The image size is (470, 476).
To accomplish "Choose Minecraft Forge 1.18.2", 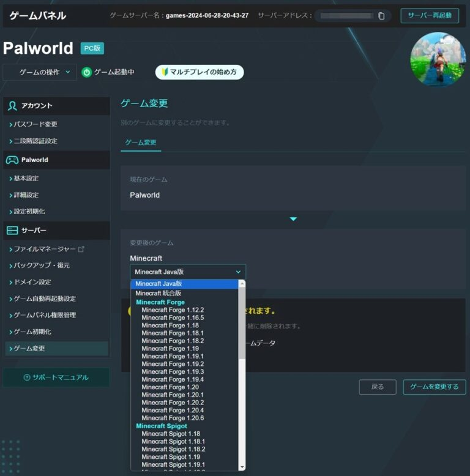I will pos(184,341).
